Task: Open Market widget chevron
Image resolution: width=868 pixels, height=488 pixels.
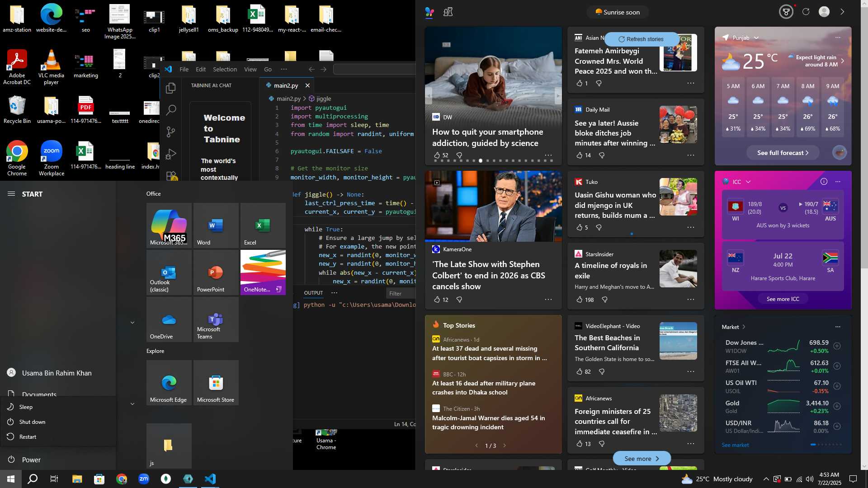Action: tap(744, 327)
